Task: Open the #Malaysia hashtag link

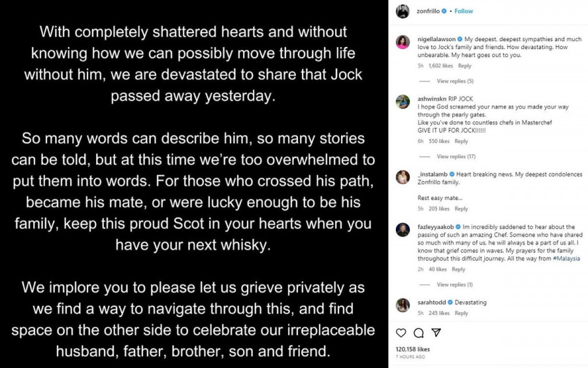Action: pos(566,259)
